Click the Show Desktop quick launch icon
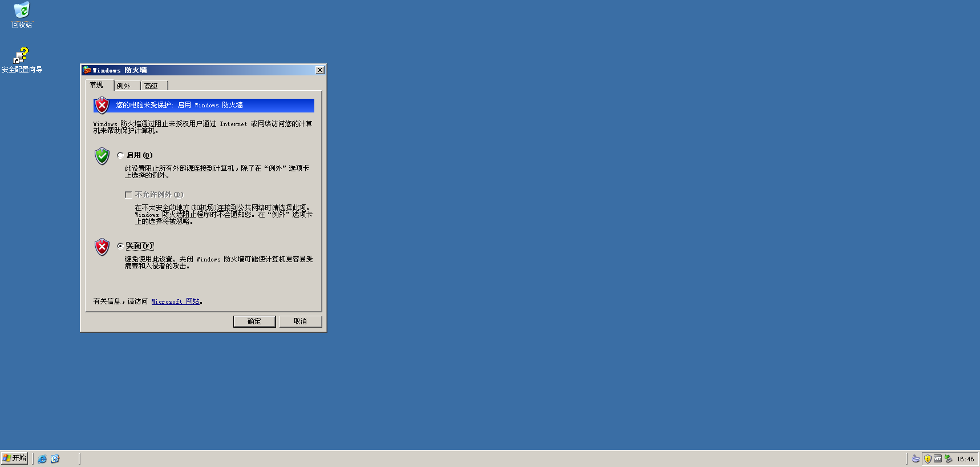 [x=55, y=459]
